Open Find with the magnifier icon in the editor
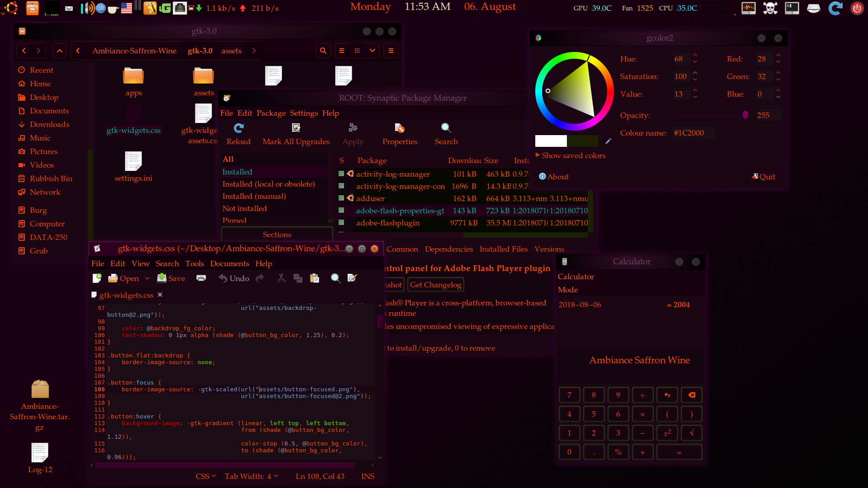868x488 pixels. coord(335,278)
